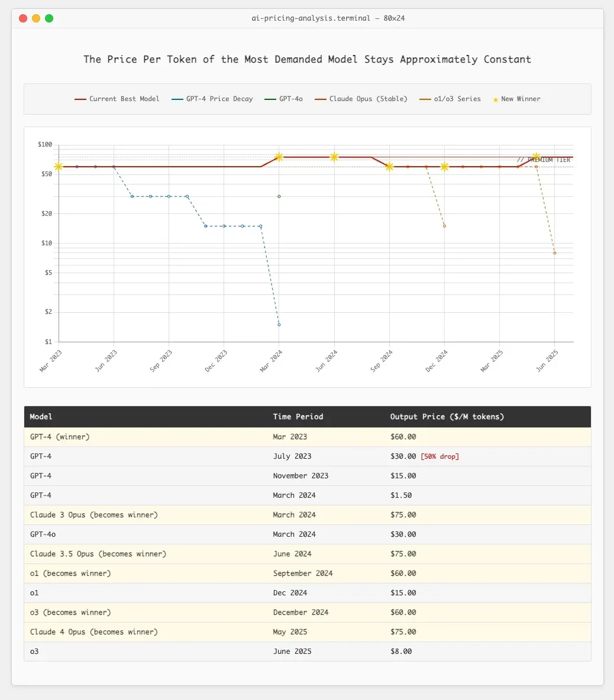Click the Output Price column header

point(447,417)
